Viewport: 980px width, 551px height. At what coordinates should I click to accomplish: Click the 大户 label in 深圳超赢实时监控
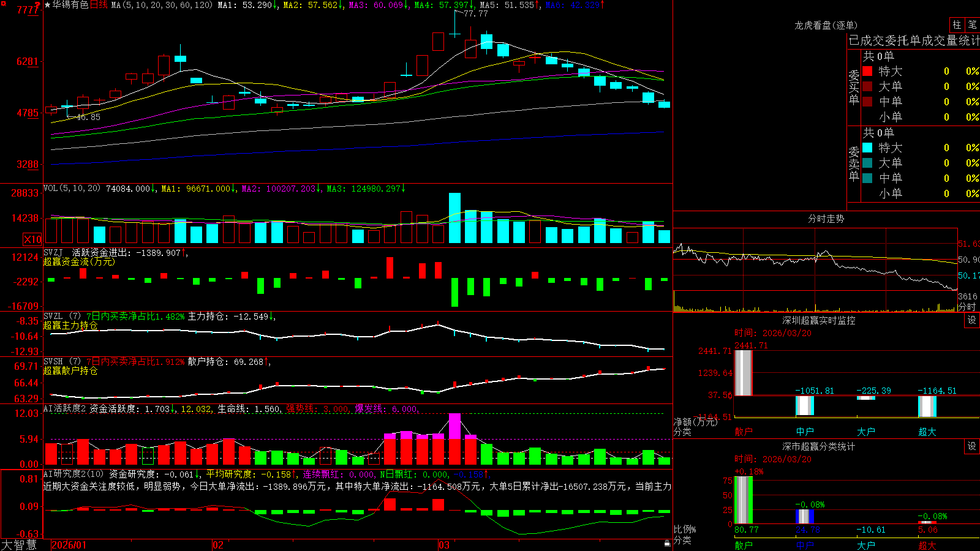pyautogui.click(x=866, y=432)
